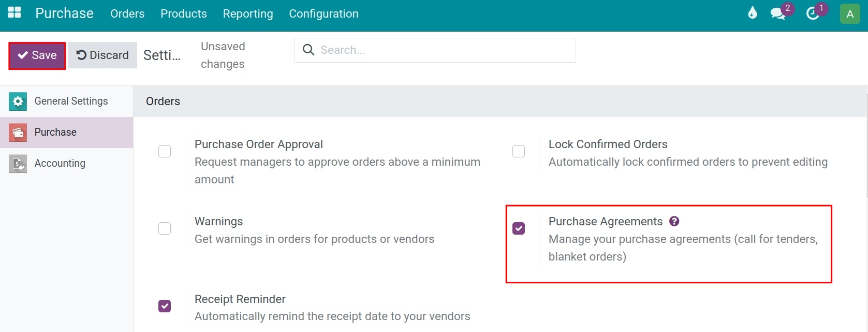Click the Warnings setting label
Viewport: 868px width, 332px height.
coord(219,222)
